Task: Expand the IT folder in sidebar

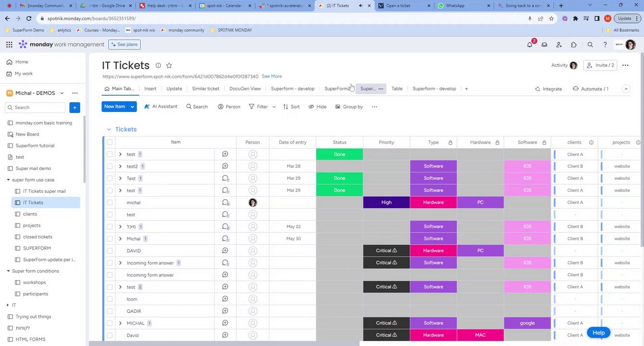Action: [x=8, y=305]
